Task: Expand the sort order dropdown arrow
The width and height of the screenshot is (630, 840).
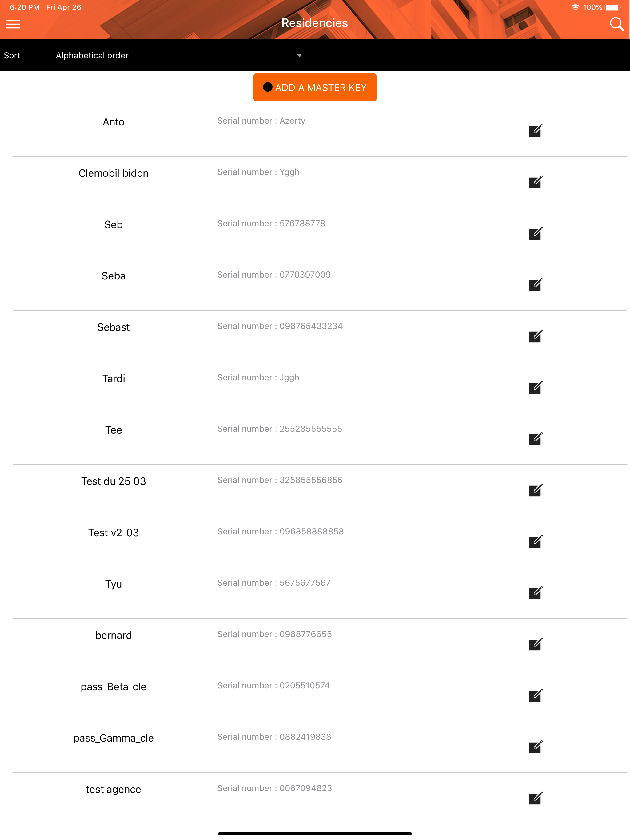Action: (x=299, y=55)
